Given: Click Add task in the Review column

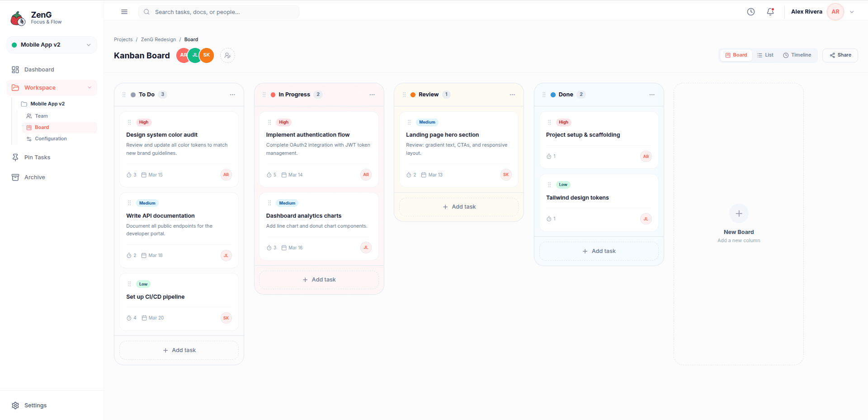Looking at the screenshot, I should 458,206.
